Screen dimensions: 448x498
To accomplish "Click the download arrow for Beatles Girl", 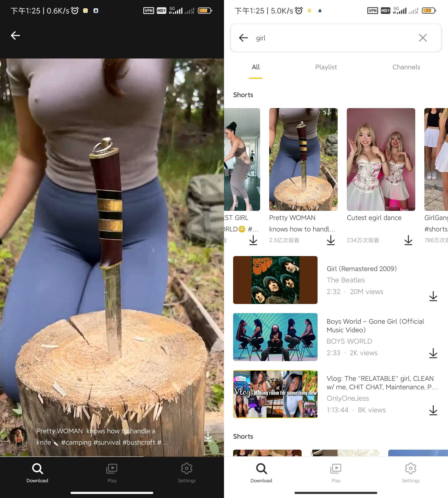I will click(x=432, y=296).
